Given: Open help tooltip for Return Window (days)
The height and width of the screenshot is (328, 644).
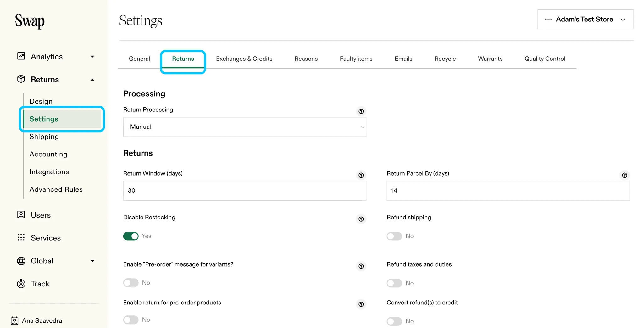Looking at the screenshot, I should click(x=361, y=175).
